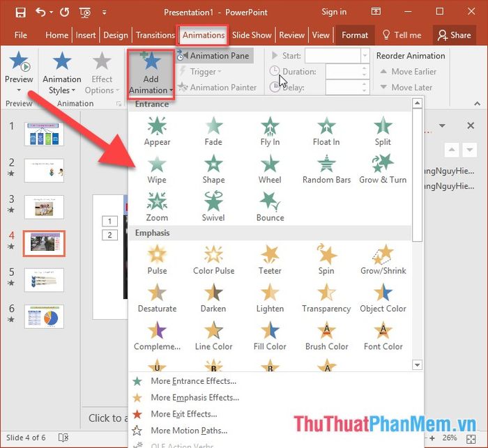Open the Add Animation dropdown
488x448 pixels.
pyautogui.click(x=151, y=75)
